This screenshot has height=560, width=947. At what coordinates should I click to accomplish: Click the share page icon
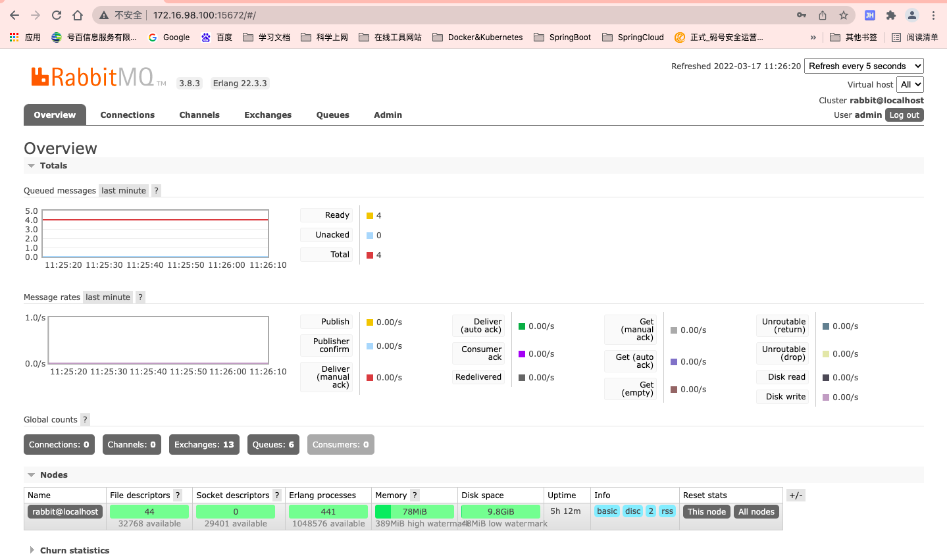point(823,15)
